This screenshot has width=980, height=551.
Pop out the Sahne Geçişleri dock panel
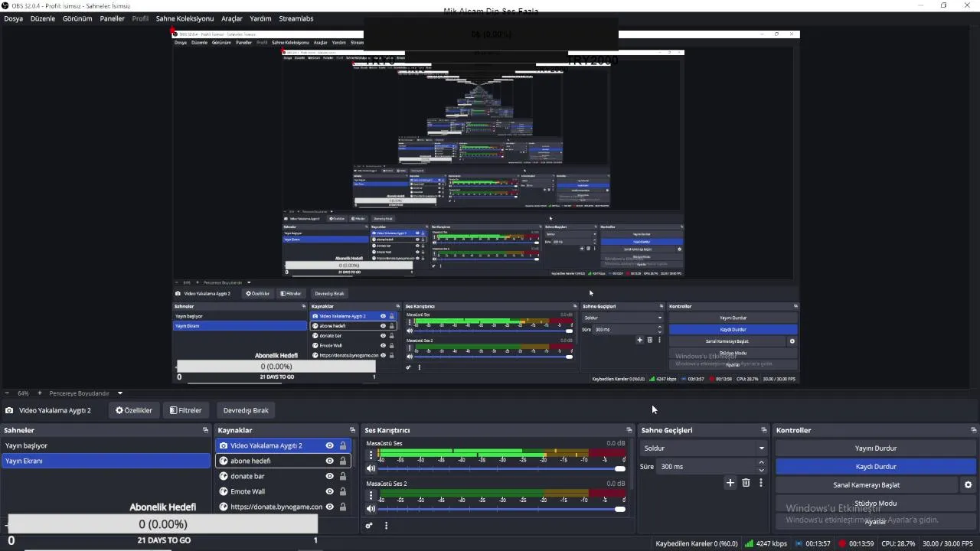(x=763, y=430)
